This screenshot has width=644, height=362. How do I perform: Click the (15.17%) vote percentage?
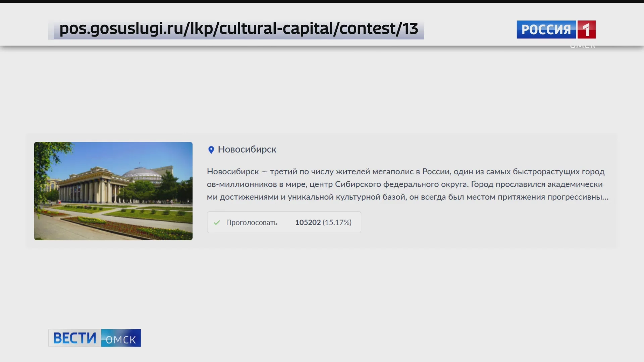[337, 223]
